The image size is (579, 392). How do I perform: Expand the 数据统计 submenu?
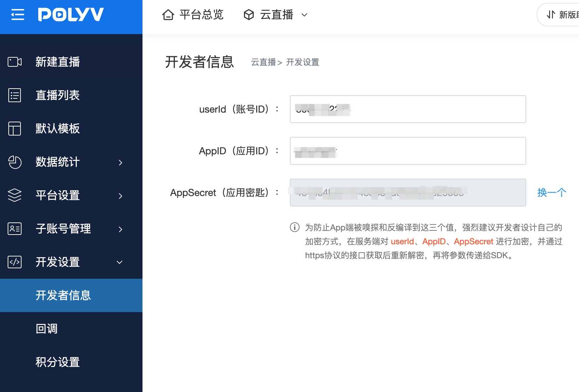(x=120, y=162)
